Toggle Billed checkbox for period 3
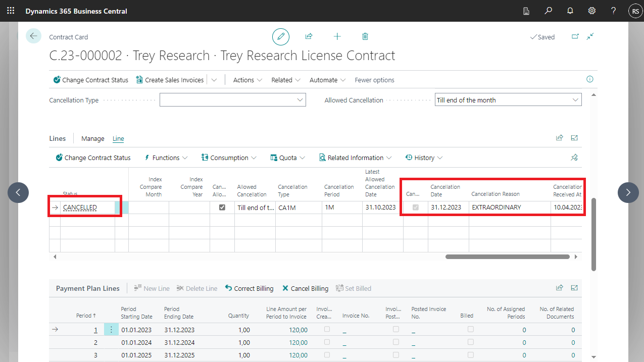 pos(470,354)
